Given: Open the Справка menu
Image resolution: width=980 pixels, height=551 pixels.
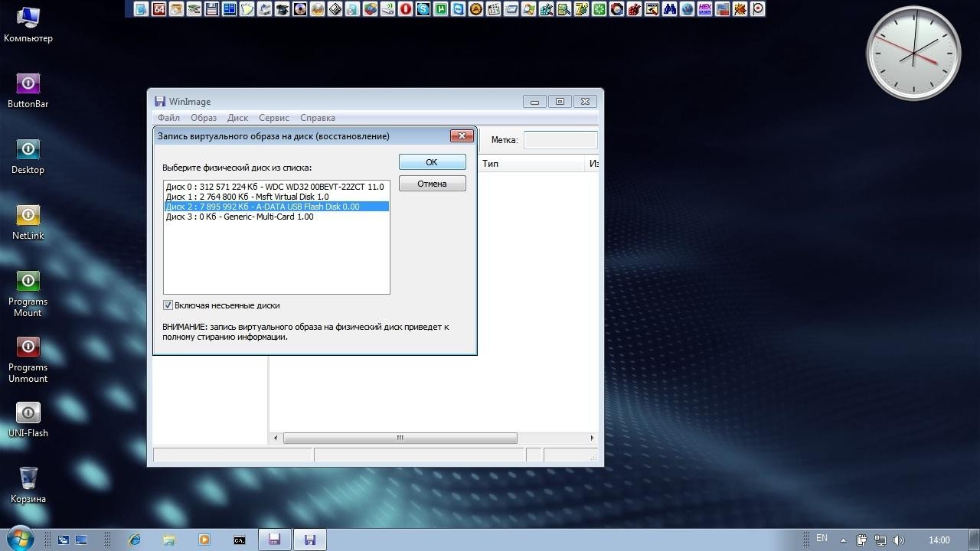Looking at the screenshot, I should pos(318,118).
